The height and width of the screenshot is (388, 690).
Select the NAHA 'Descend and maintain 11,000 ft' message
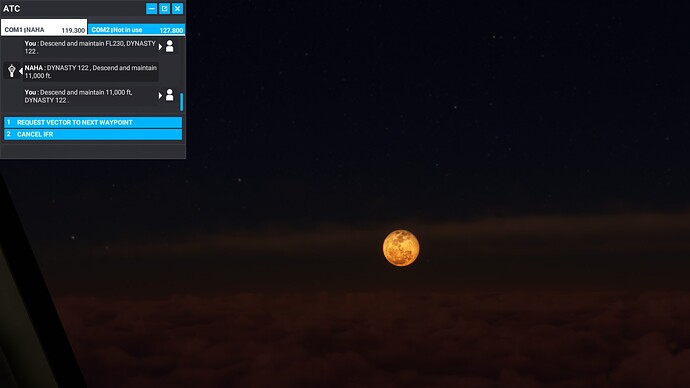click(x=91, y=72)
